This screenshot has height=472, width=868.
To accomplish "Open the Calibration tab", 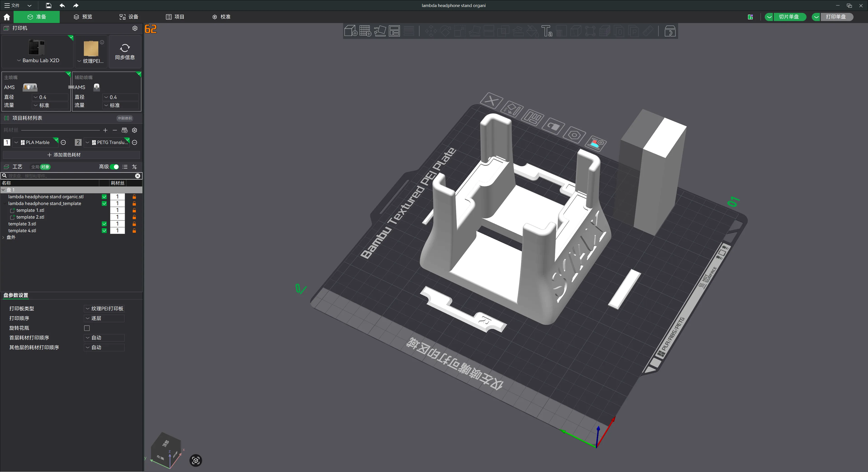I will tap(221, 17).
